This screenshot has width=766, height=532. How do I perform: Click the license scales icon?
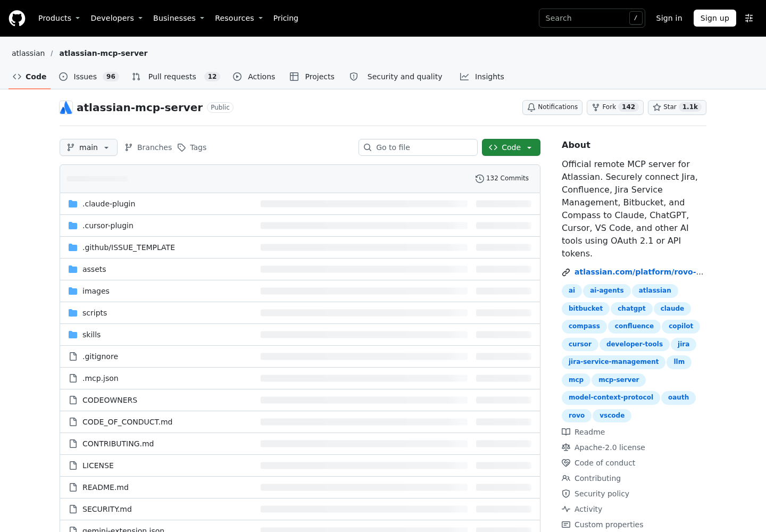(x=566, y=447)
